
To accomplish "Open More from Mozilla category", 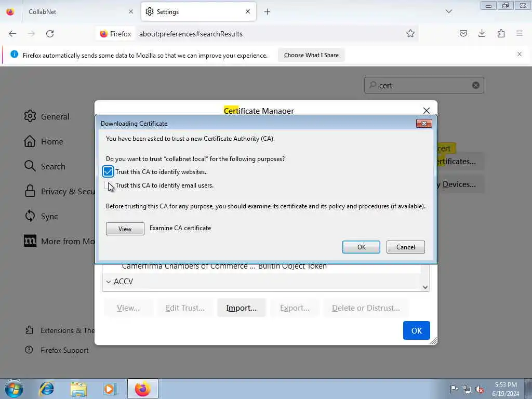I will (59, 241).
